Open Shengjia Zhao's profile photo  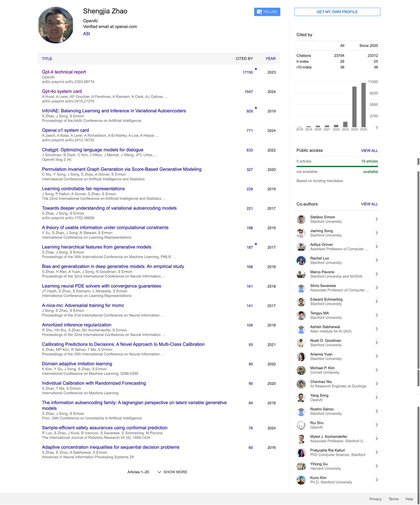click(56, 25)
